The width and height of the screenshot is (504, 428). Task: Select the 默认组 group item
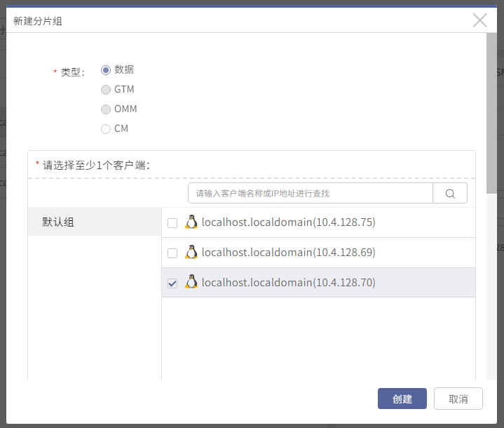(95, 222)
